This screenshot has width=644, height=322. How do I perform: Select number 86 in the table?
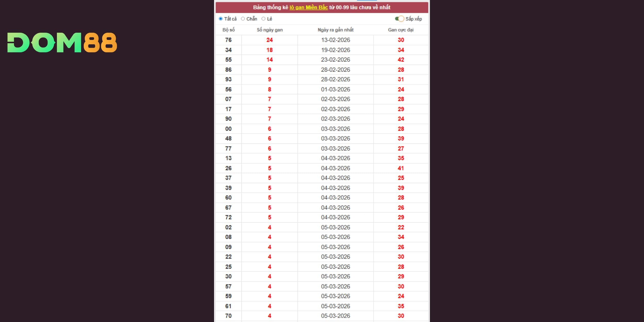[228, 70]
